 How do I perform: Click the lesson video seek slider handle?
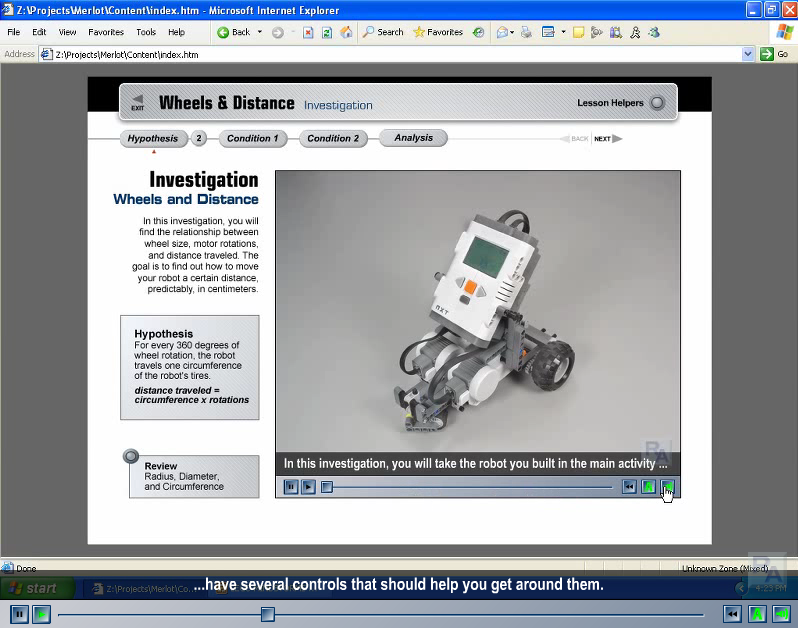327,487
